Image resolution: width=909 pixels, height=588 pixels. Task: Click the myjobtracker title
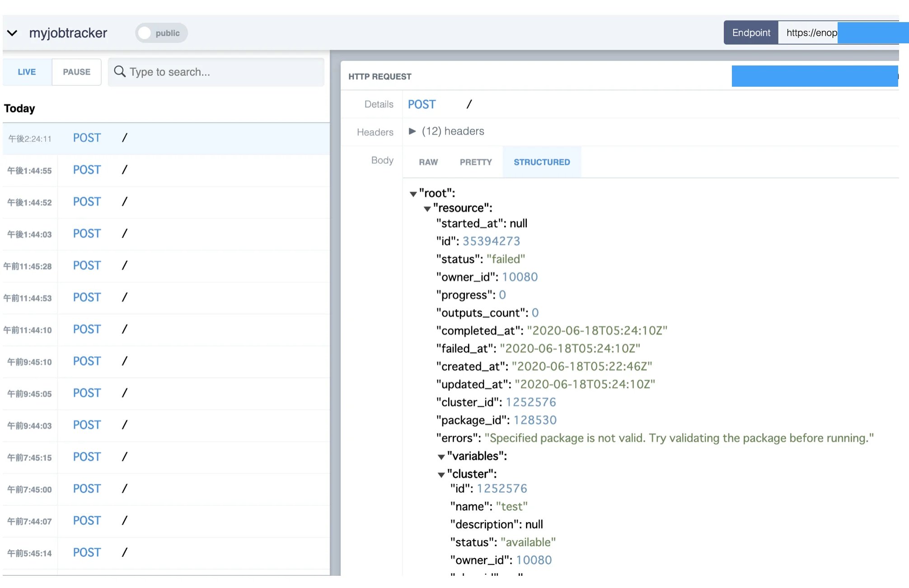pos(68,33)
